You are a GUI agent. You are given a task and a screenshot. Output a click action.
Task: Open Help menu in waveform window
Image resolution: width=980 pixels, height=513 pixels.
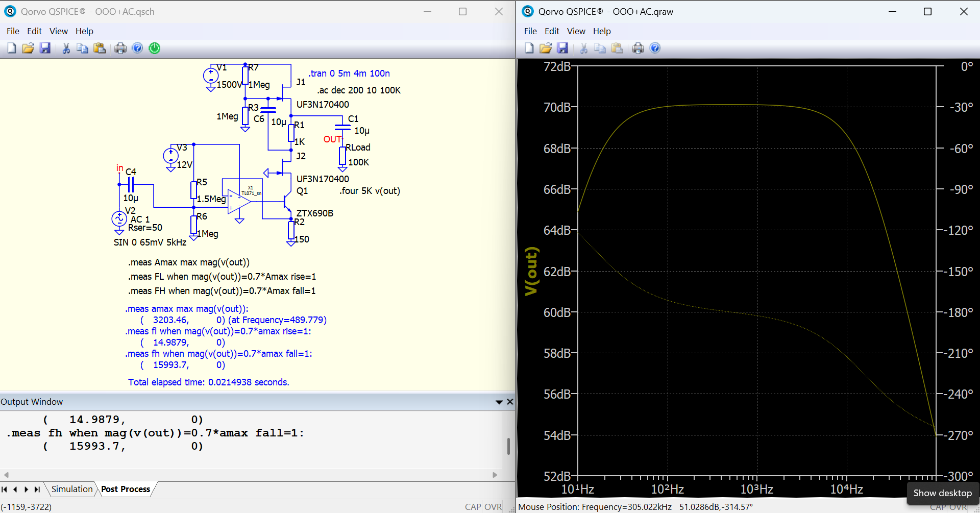coord(602,31)
